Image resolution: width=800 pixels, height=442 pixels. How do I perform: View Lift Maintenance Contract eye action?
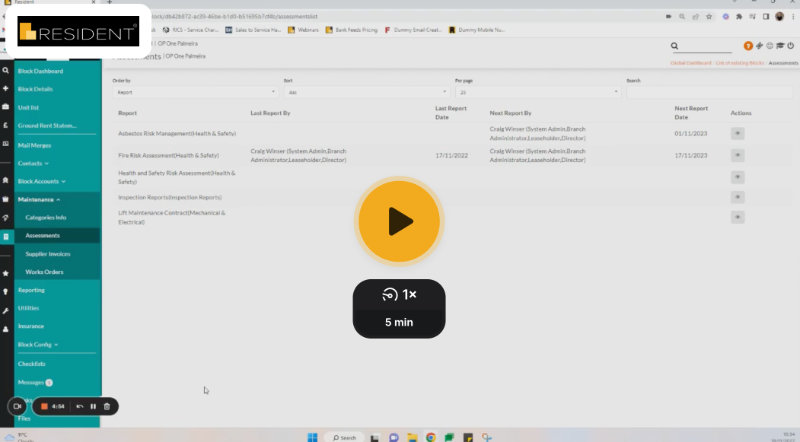[x=738, y=217]
